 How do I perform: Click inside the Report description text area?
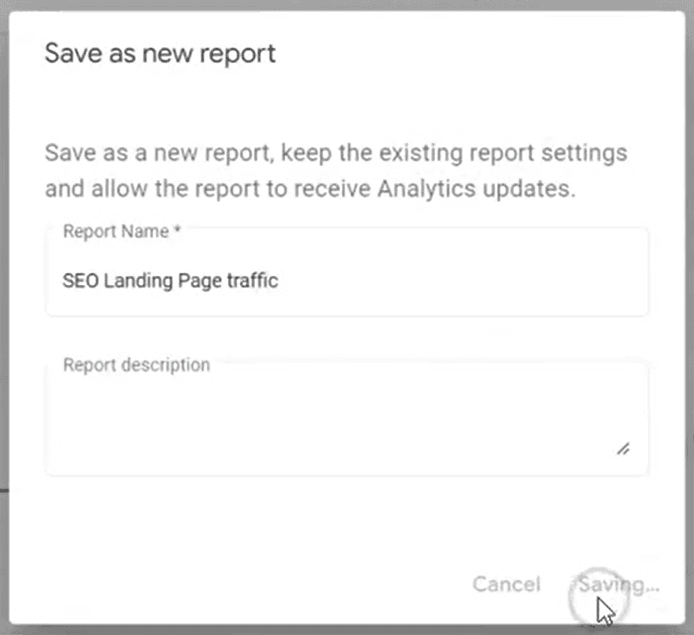pyautogui.click(x=347, y=418)
